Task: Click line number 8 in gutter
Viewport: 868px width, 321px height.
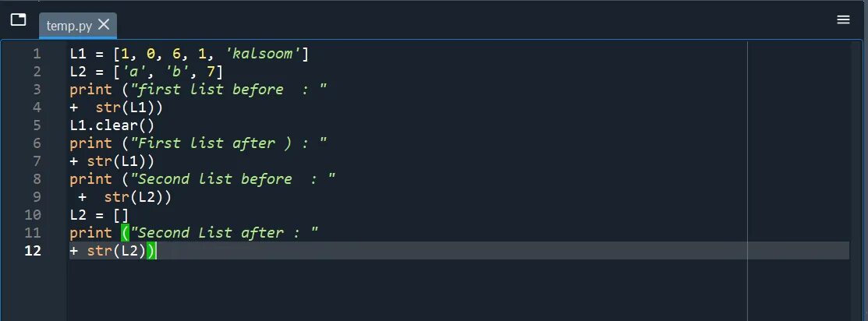Action: tap(37, 178)
